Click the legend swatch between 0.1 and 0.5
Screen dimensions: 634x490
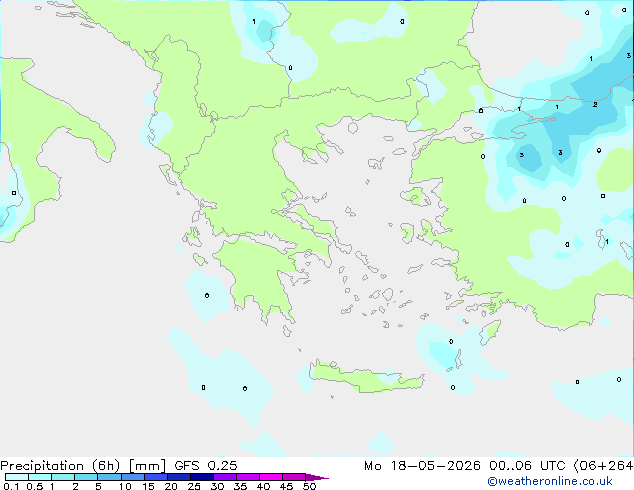17,477
